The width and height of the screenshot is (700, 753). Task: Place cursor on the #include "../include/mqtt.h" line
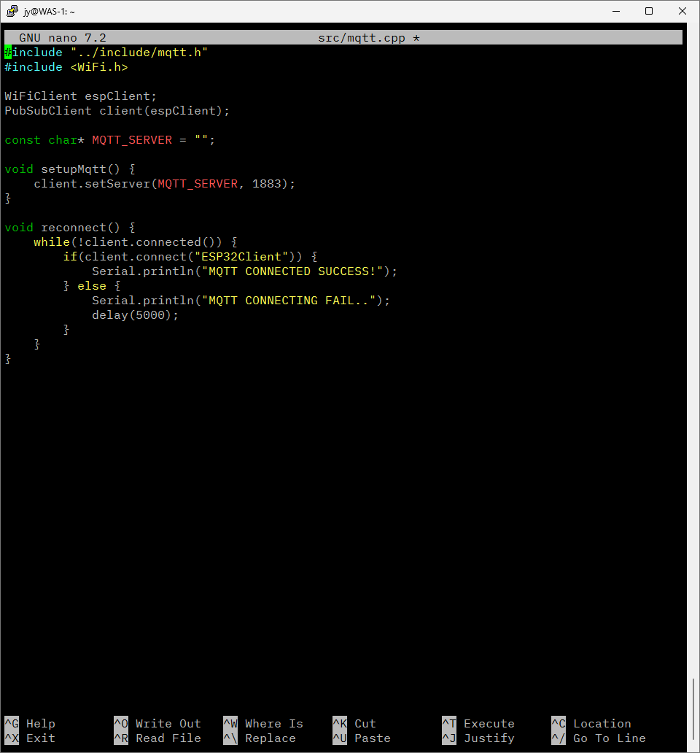coord(106,53)
